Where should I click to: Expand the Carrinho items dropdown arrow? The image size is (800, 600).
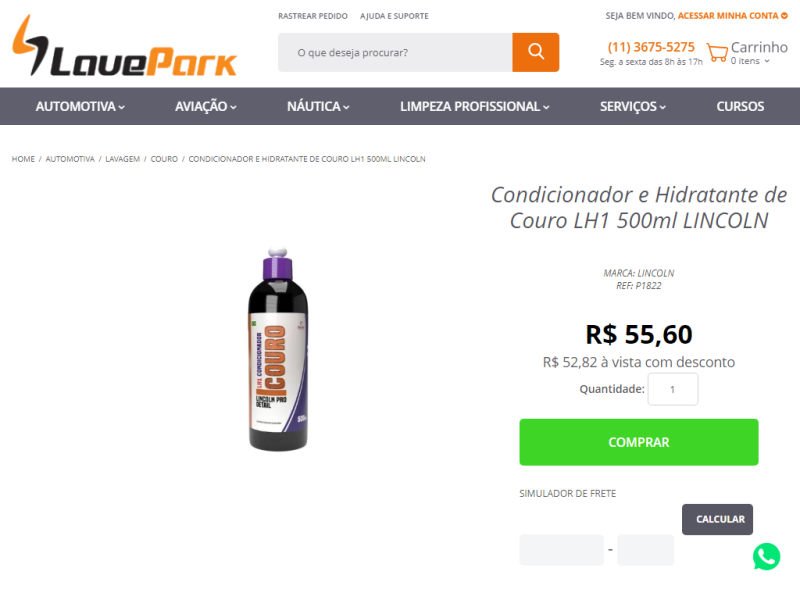click(766, 61)
